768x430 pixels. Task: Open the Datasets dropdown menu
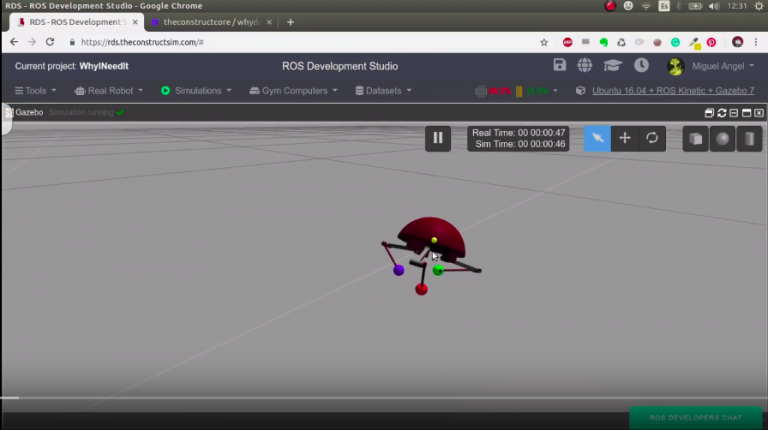click(383, 91)
